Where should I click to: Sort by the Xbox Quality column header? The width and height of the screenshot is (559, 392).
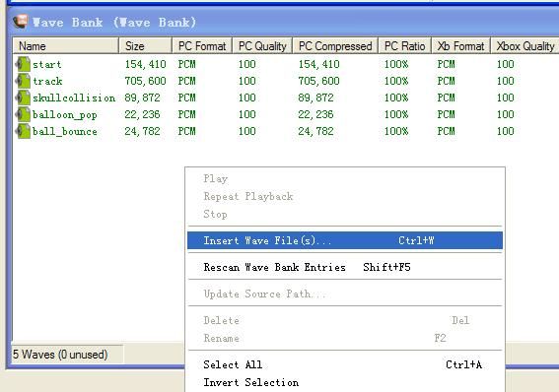[x=524, y=46]
